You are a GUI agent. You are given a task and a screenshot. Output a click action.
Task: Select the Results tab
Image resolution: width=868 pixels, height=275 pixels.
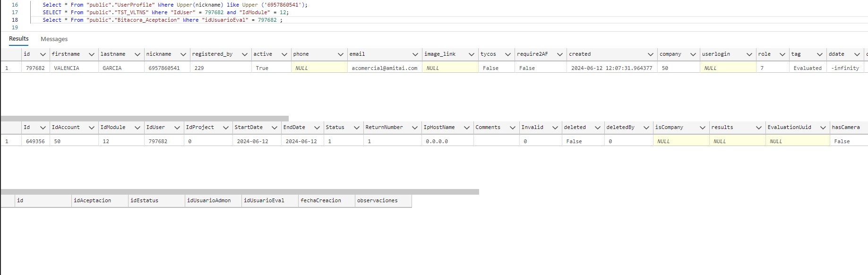(x=19, y=39)
